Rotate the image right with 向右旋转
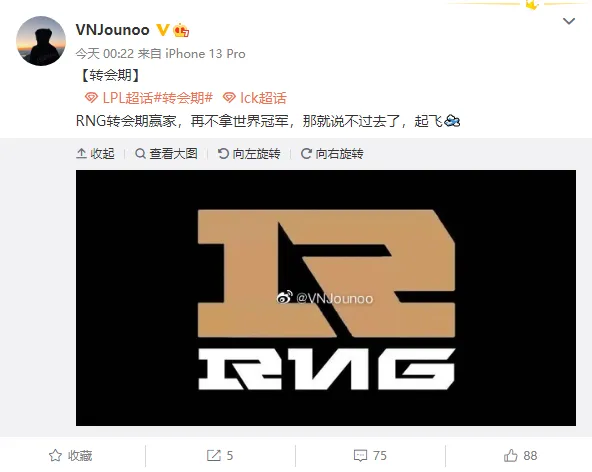Image resolution: width=592 pixels, height=472 pixels. click(332, 154)
